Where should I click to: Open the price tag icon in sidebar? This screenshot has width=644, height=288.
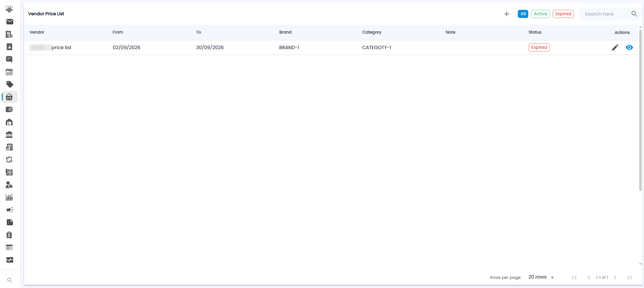pos(10,84)
